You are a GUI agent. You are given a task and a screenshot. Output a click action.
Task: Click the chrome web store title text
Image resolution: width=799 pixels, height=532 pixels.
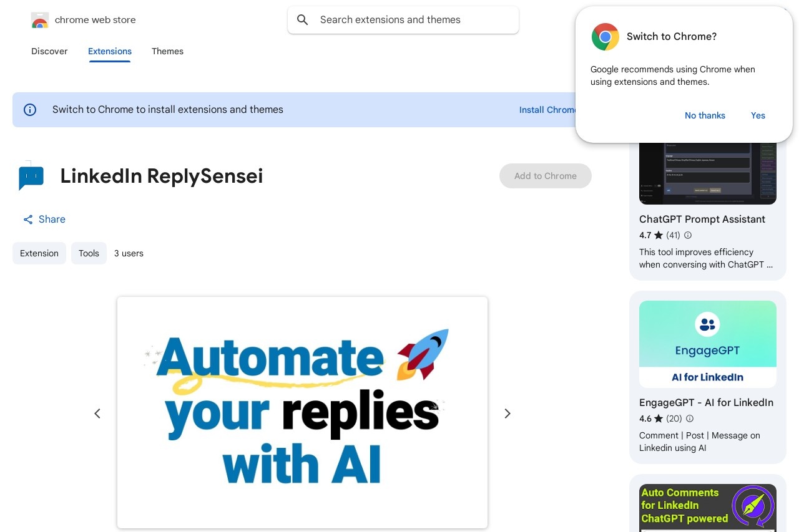96,20
